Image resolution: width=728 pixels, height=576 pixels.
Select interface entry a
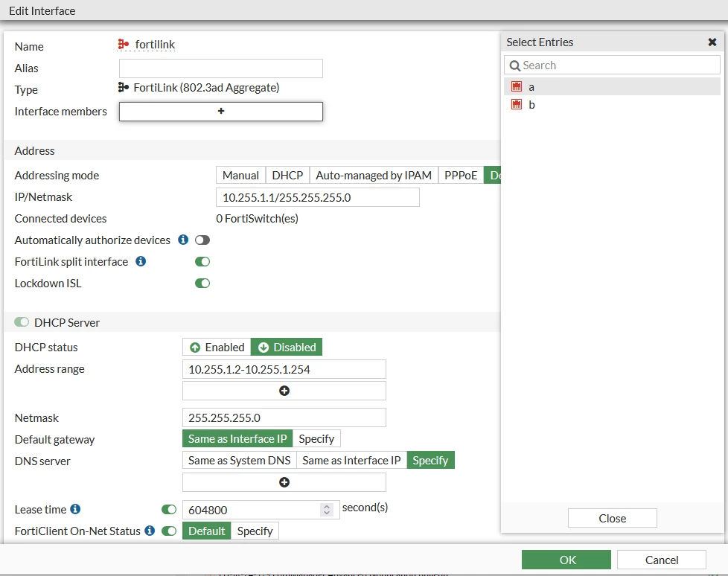[x=612, y=87]
